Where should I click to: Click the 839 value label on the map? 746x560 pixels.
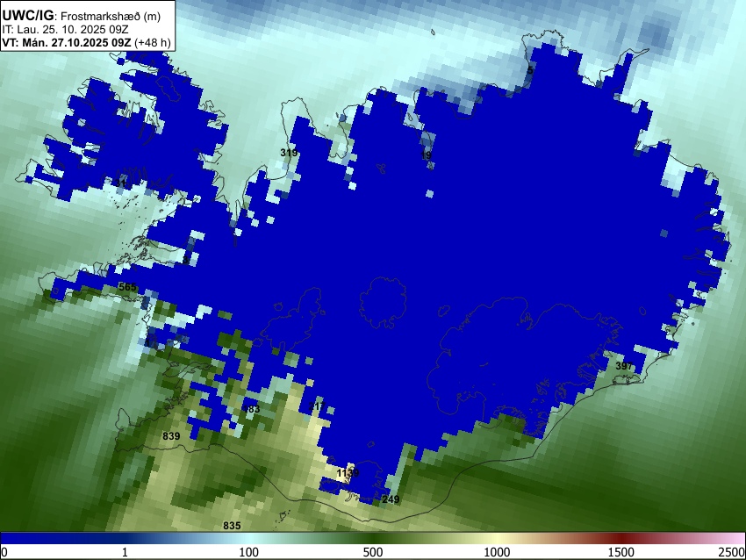[x=171, y=436]
